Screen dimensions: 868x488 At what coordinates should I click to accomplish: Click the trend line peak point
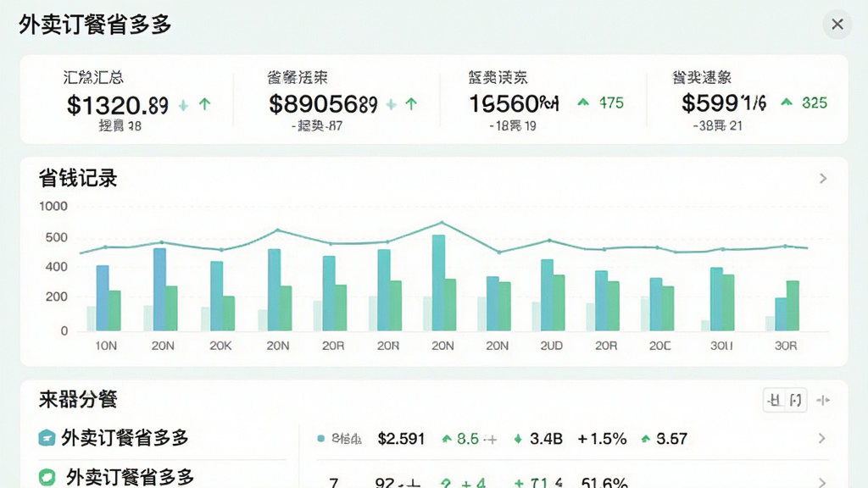point(441,223)
